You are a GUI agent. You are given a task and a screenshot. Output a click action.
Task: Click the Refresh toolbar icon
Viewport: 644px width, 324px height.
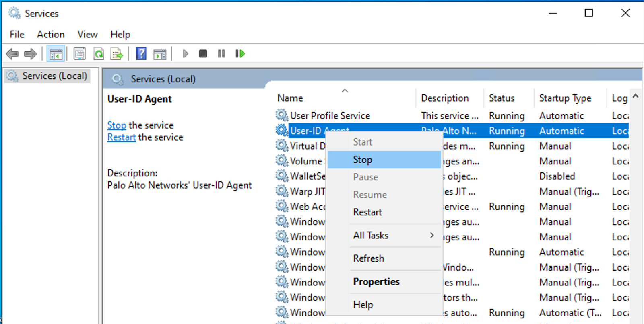point(99,54)
